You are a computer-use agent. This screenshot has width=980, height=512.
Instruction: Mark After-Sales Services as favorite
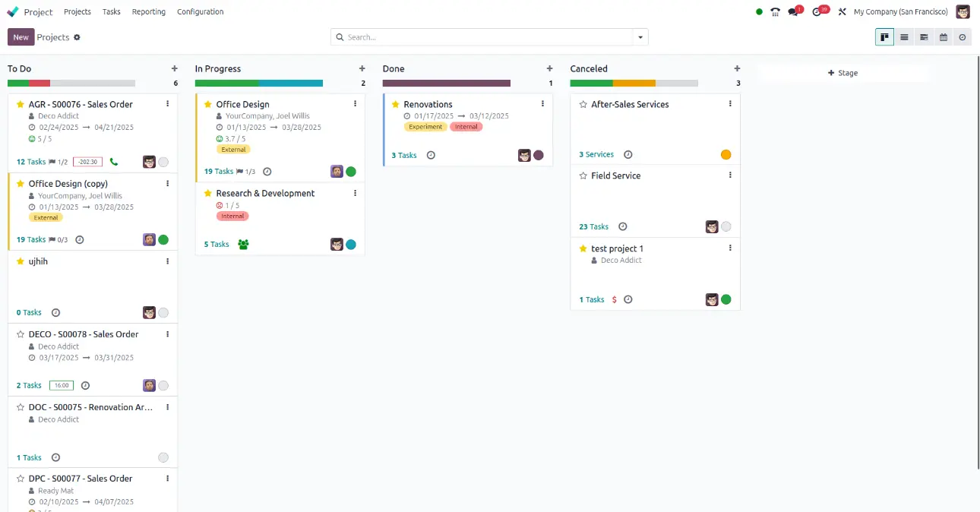[x=583, y=105]
